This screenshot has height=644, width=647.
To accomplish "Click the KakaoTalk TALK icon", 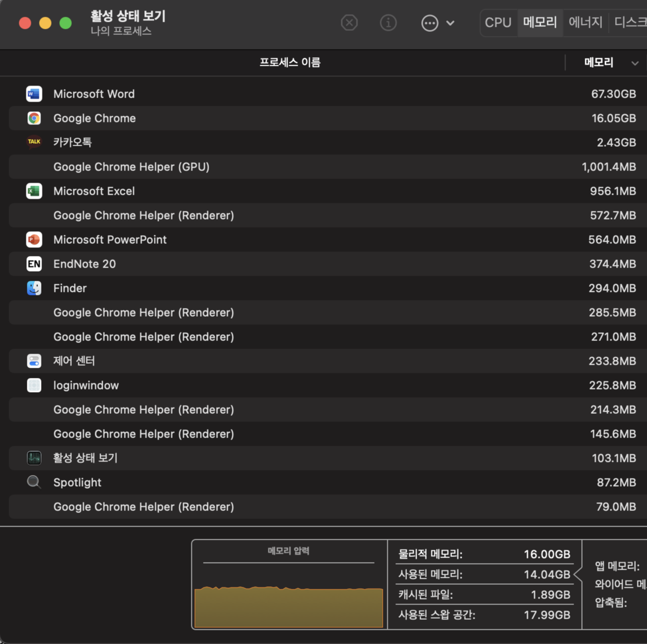I will point(34,142).
